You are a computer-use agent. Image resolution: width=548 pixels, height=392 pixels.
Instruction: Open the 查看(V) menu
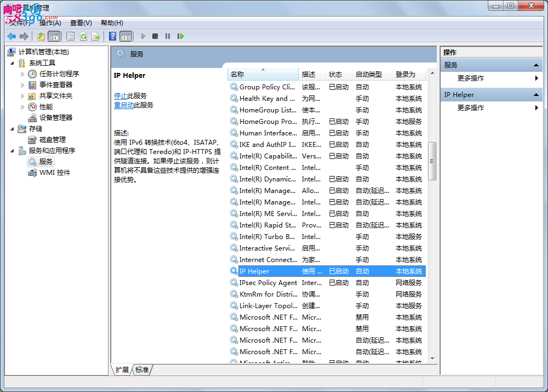[x=81, y=23]
